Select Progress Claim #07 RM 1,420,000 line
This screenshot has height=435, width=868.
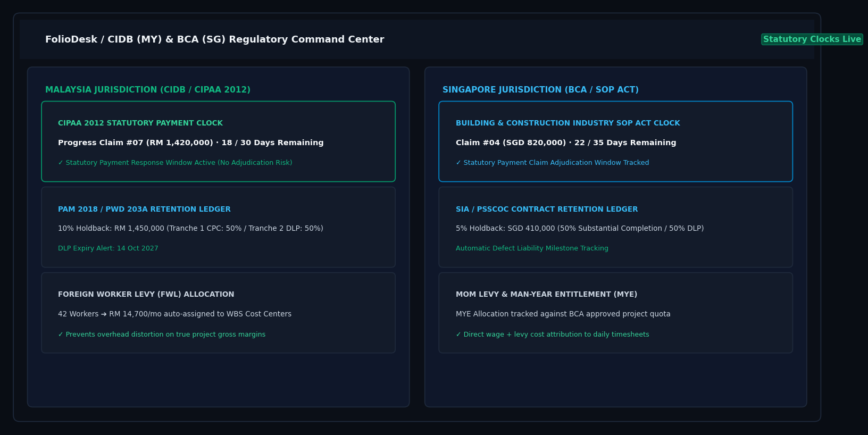191,143
